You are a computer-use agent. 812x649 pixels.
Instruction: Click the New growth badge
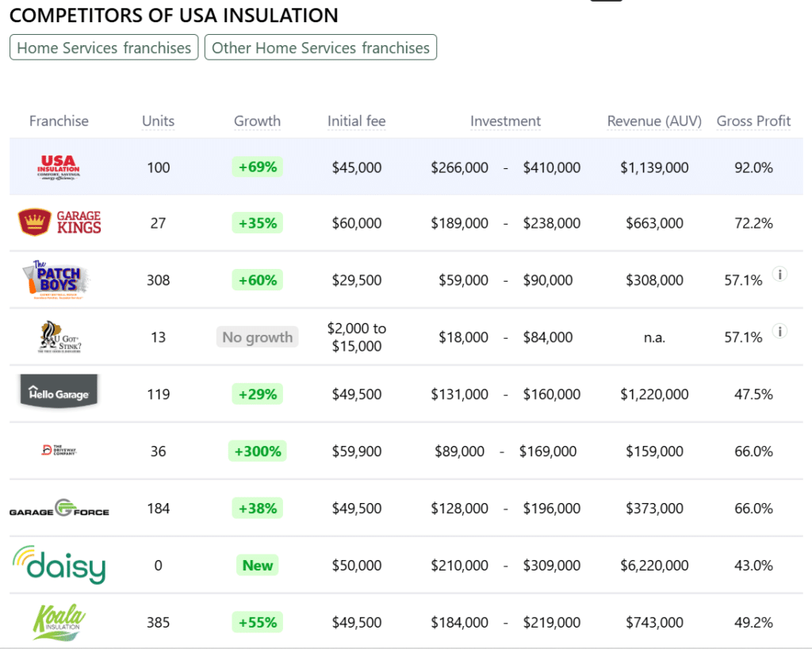click(x=258, y=565)
